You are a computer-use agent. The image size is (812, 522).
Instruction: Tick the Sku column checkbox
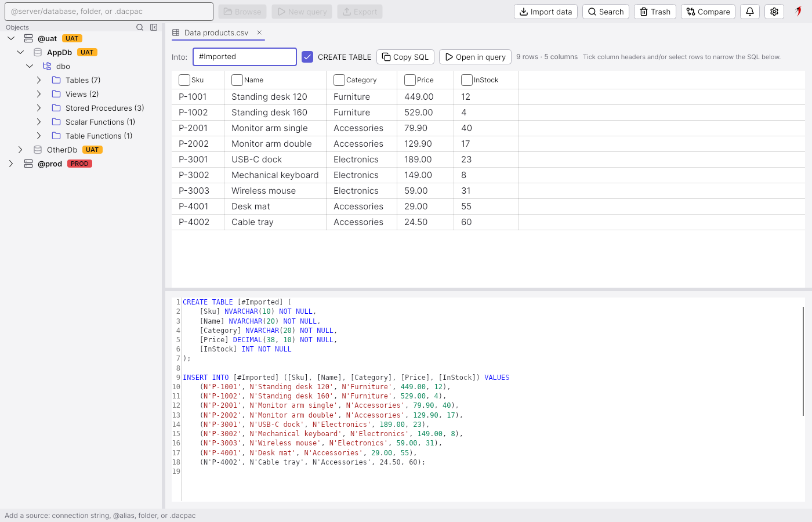tap(184, 80)
